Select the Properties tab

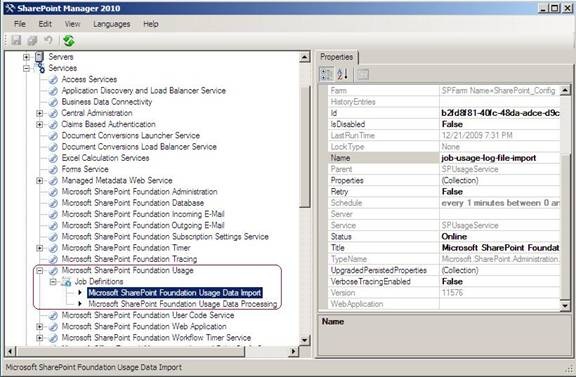pyautogui.click(x=336, y=57)
